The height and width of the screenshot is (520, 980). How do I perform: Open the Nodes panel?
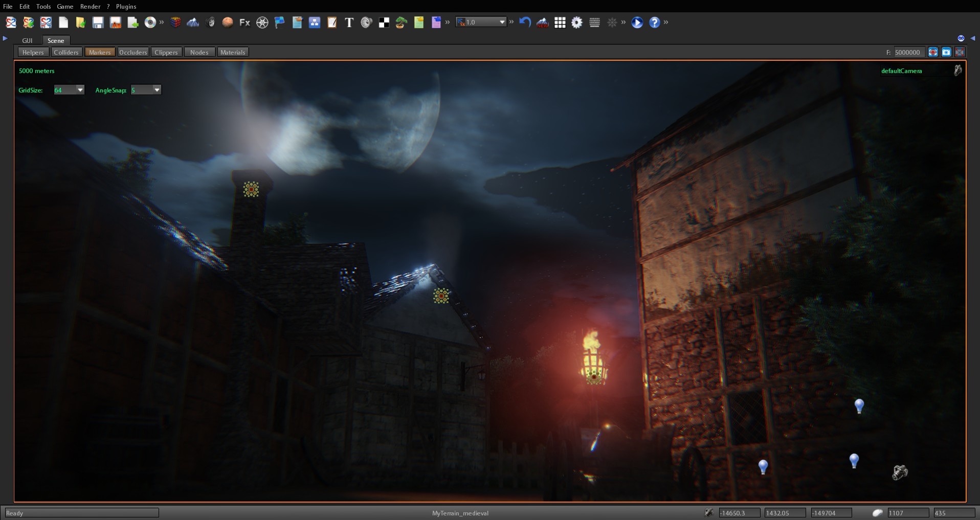pos(199,52)
